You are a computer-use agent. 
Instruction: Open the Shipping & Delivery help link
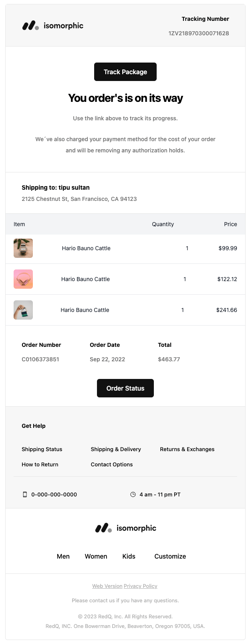tap(116, 449)
